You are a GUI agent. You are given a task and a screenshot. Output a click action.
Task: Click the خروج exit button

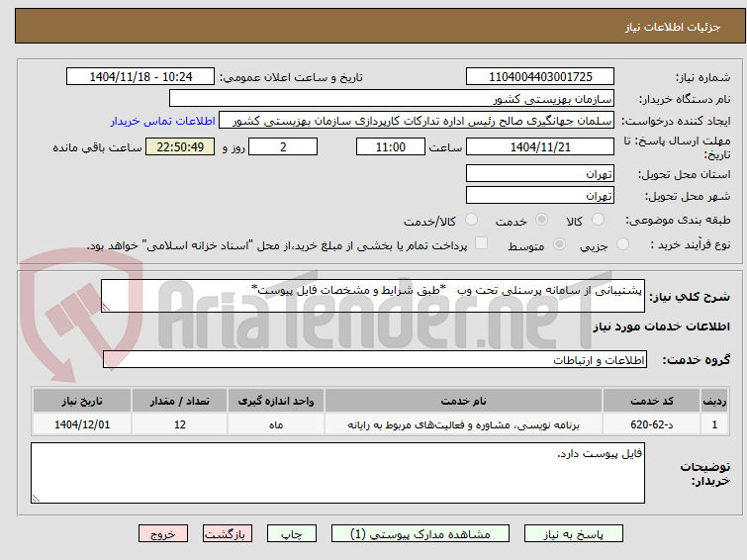coord(163,534)
